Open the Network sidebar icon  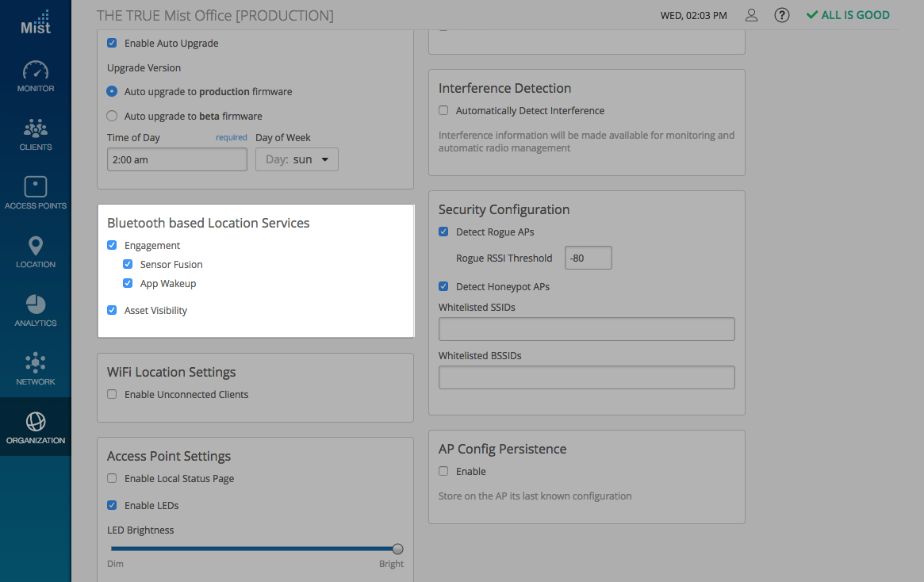(x=36, y=364)
